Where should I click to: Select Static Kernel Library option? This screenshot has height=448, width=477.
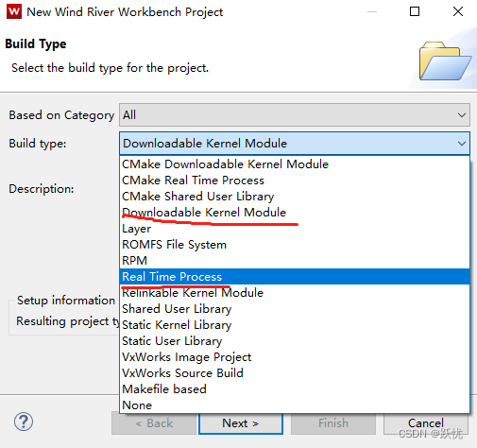coord(295,325)
